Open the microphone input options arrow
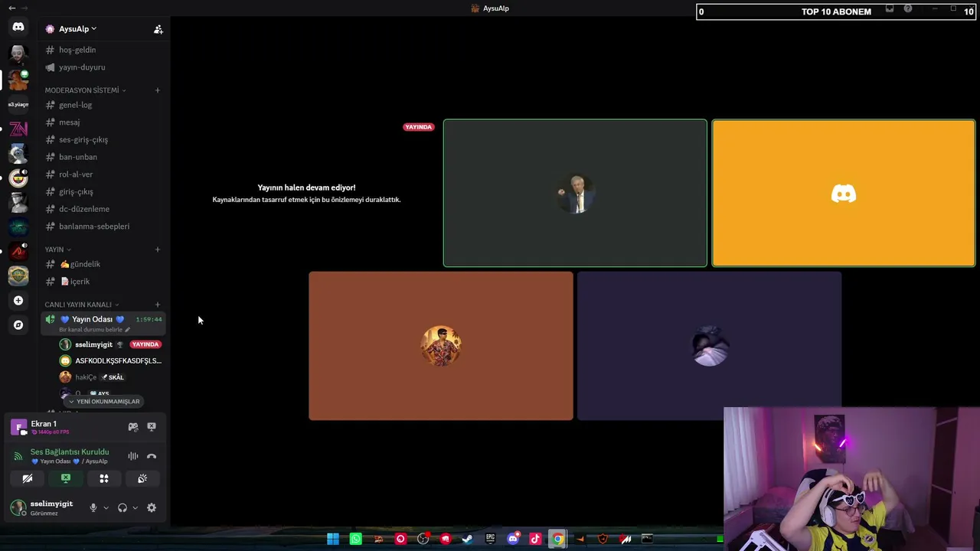 106,507
